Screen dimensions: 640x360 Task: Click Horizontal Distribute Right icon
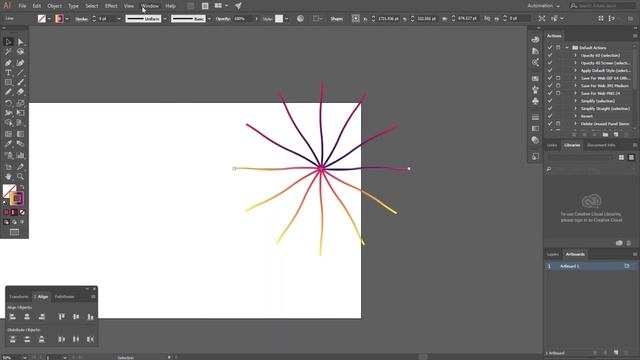coord(91,339)
